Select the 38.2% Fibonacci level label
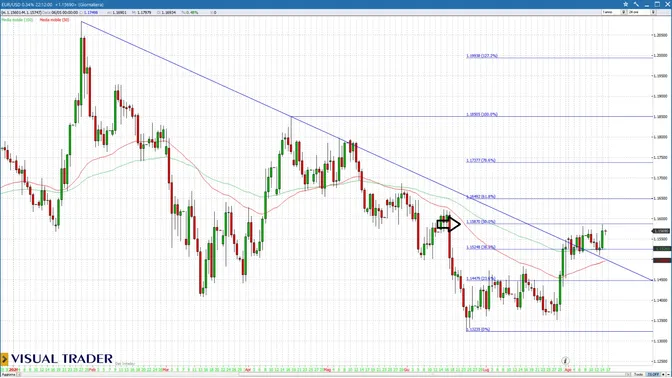The height and width of the screenshot is (378, 672). 481,247
